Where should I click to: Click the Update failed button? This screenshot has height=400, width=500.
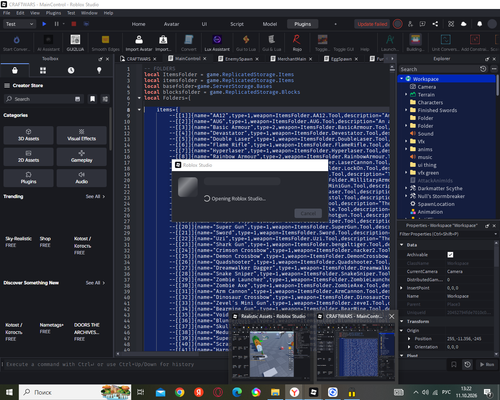372,24
